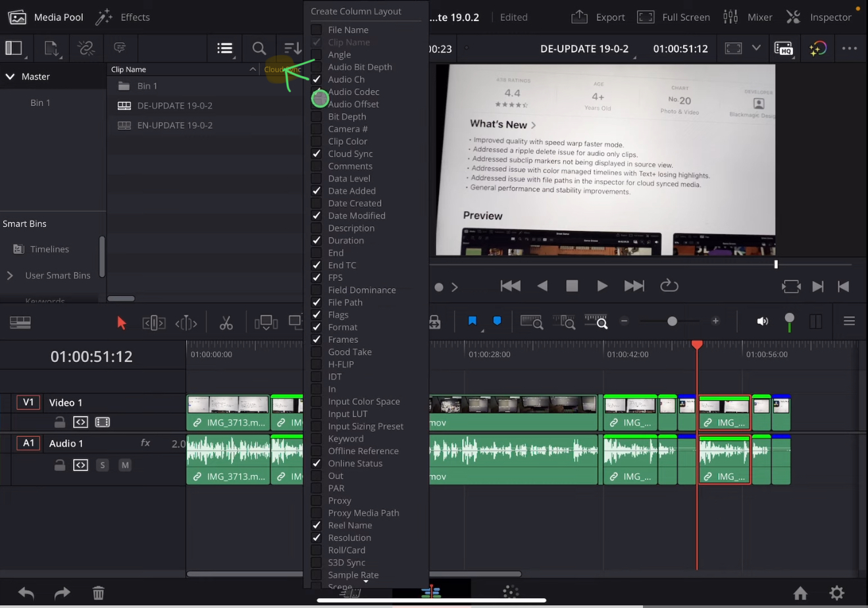The image size is (868, 608).
Task: Open the timeline hamburger options menu
Action: tap(849, 321)
